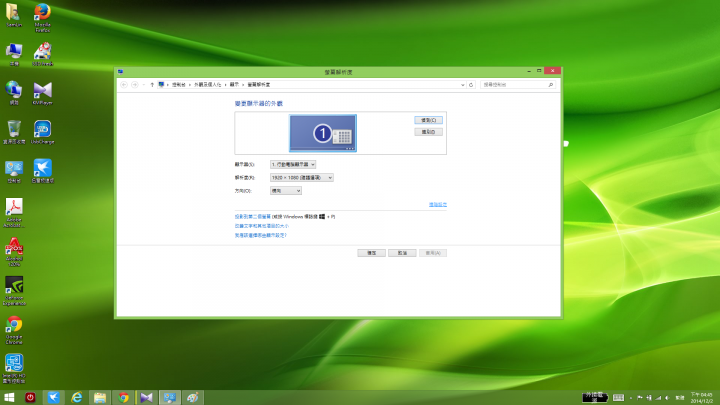The image size is (720, 405).
Task: Click the OK (確定) button
Action: (371, 253)
